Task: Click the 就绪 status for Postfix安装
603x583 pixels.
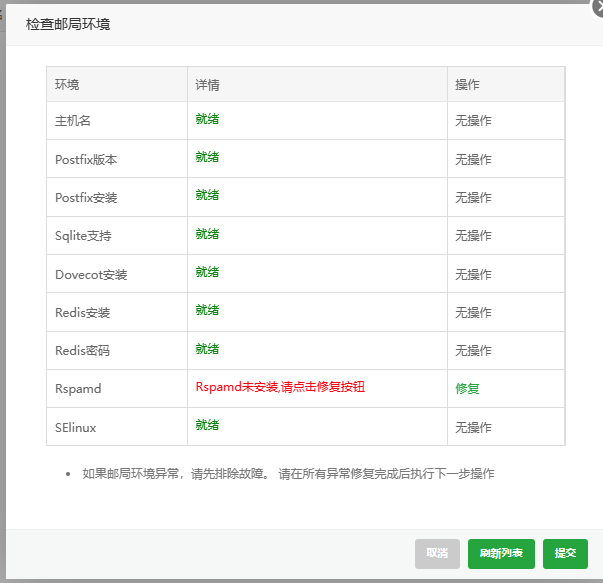Action: pos(207,195)
